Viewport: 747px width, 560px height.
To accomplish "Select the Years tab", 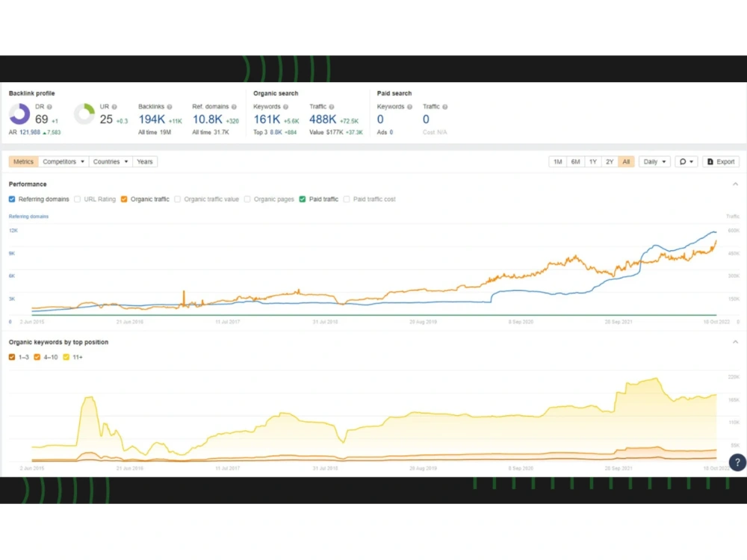I will 145,162.
